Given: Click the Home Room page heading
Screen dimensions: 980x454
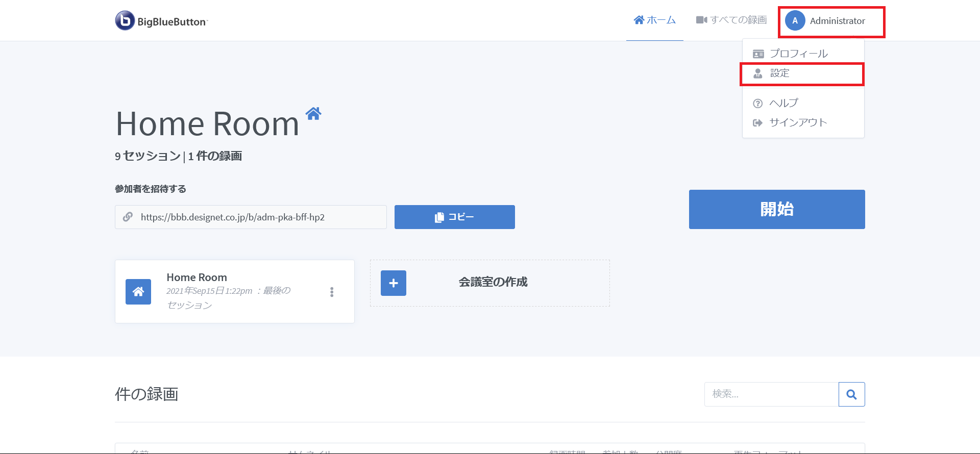Looking at the screenshot, I should point(207,124).
